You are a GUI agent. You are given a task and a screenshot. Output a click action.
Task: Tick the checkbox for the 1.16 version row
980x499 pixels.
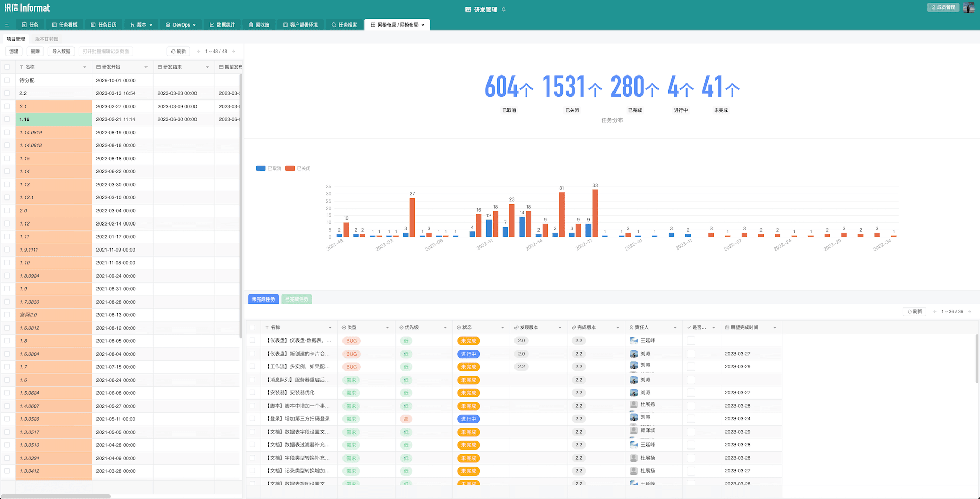pyautogui.click(x=7, y=119)
